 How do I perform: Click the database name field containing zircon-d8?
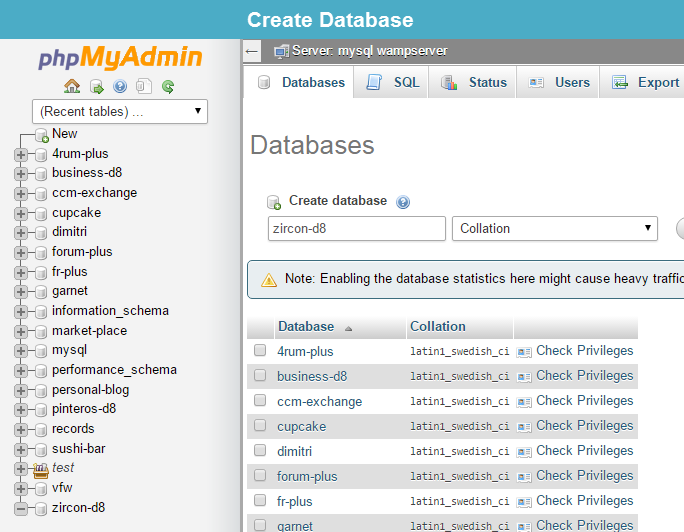357,228
